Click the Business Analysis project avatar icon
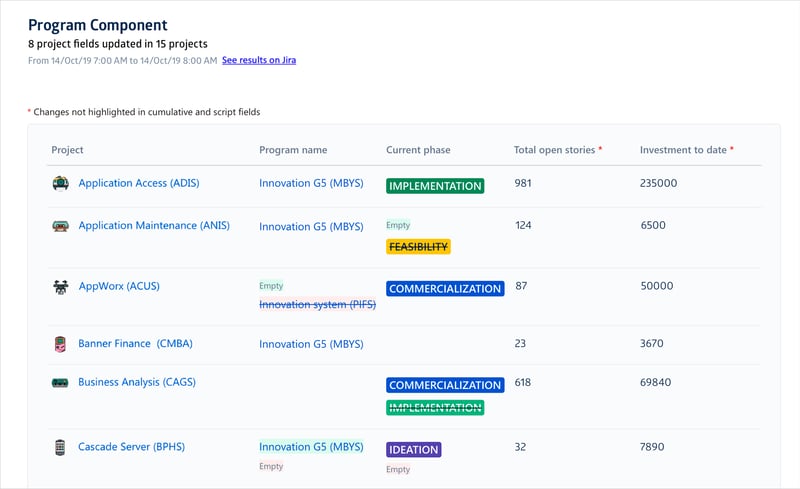 coord(60,382)
